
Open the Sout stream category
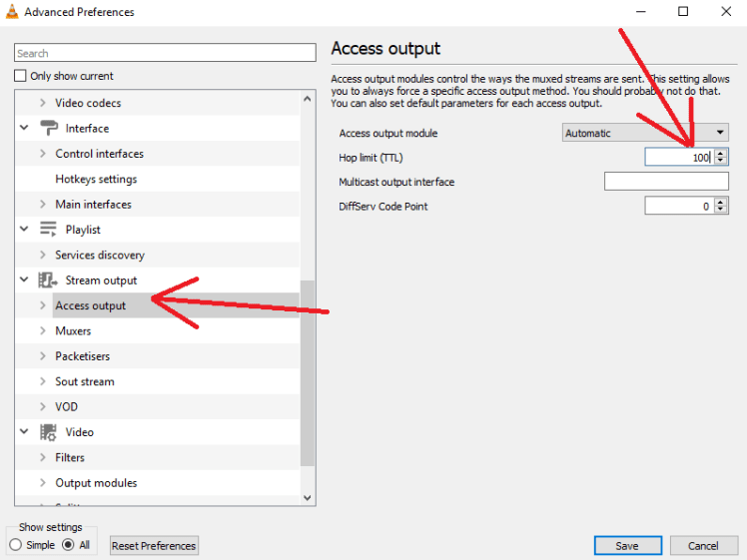point(85,381)
